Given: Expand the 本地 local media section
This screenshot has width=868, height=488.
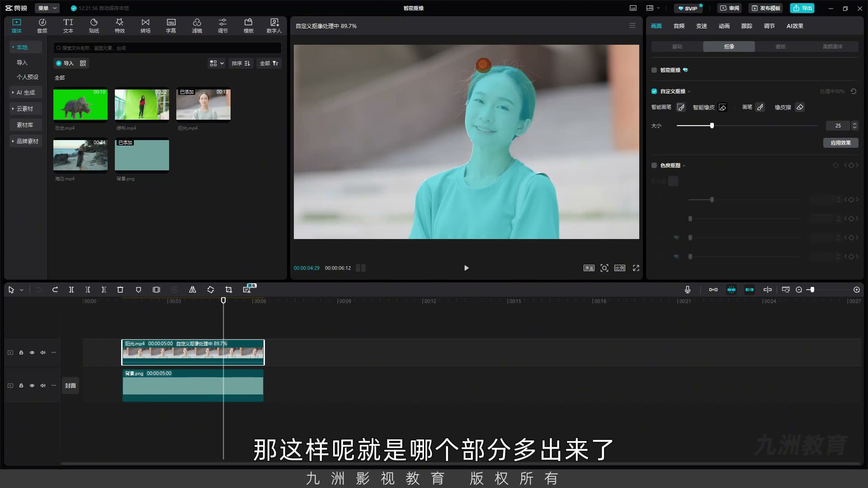Looking at the screenshot, I should pyautogui.click(x=25, y=47).
